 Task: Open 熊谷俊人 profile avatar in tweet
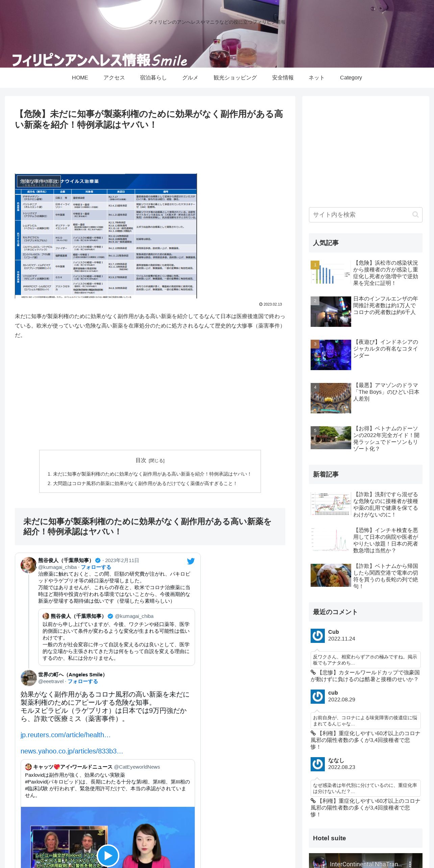[x=28, y=565]
